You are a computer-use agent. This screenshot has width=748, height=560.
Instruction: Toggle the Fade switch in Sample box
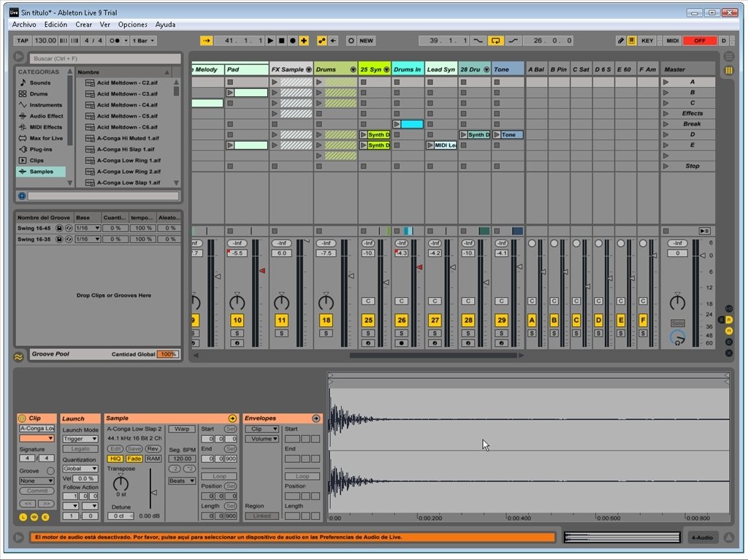click(x=134, y=459)
